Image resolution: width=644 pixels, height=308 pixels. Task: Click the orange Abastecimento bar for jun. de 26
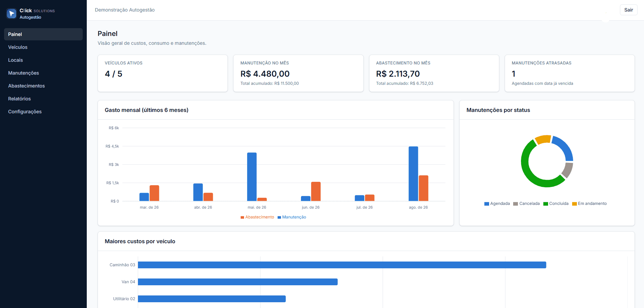coord(316,192)
